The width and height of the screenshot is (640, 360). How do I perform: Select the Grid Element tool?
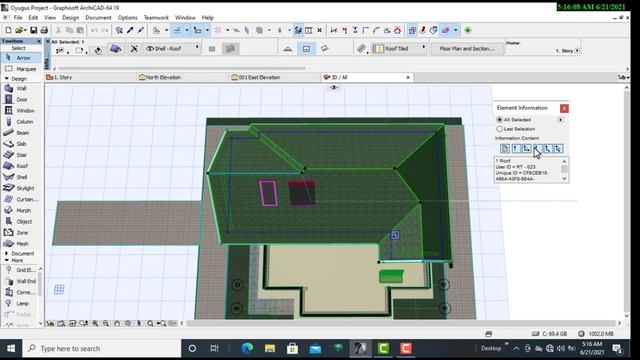20,270
